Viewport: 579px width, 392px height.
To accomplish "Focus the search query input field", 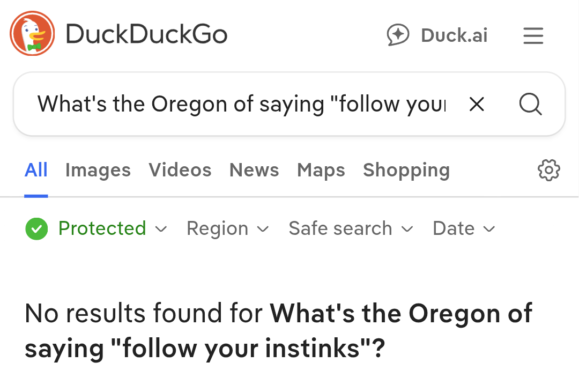I will 241,104.
